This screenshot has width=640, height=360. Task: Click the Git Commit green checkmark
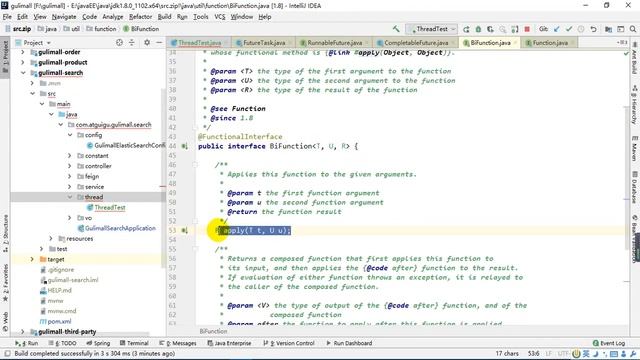point(569,29)
